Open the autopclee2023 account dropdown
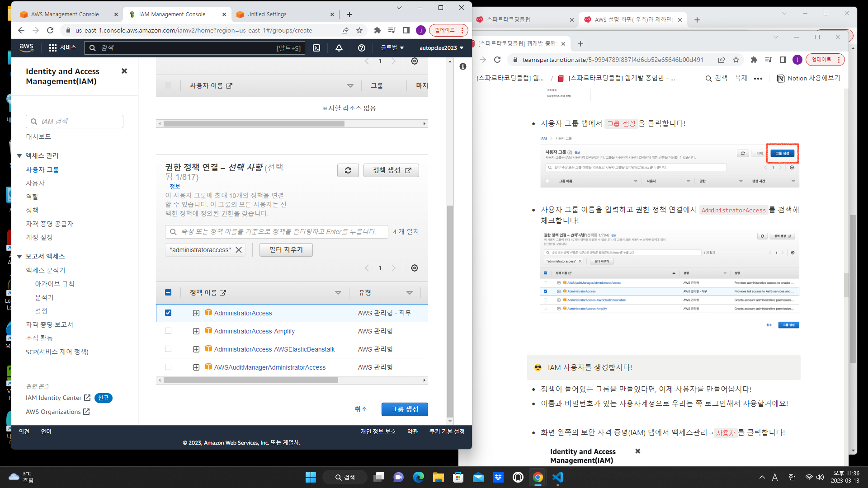Screen dimensions: 868x488 coord(441,48)
